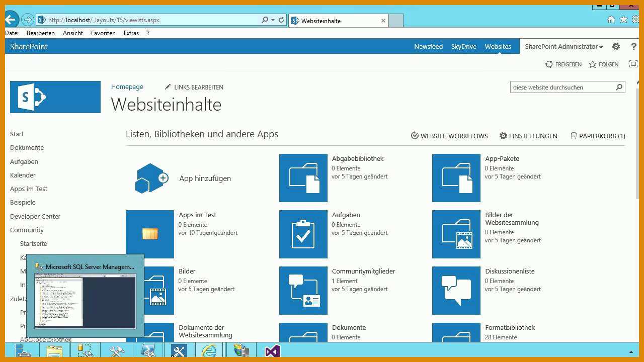The image size is (644, 362).
Task: Click FOLGEN follow button
Action: (604, 64)
